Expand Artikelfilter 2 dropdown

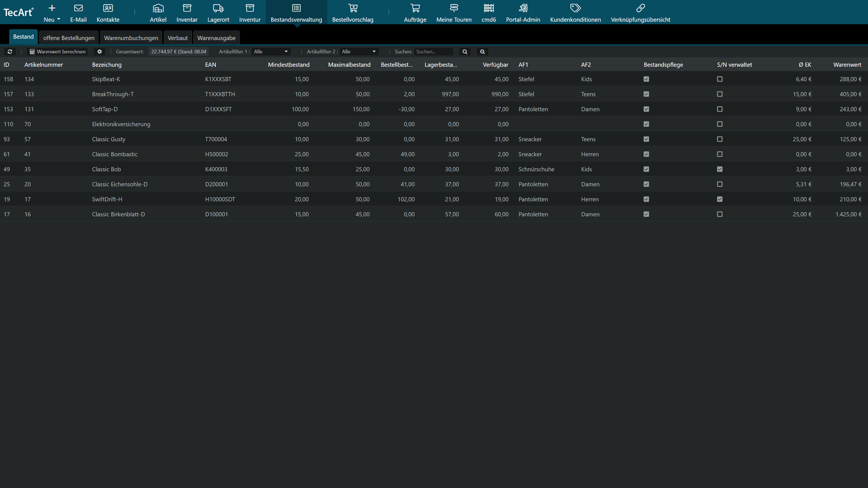point(359,52)
